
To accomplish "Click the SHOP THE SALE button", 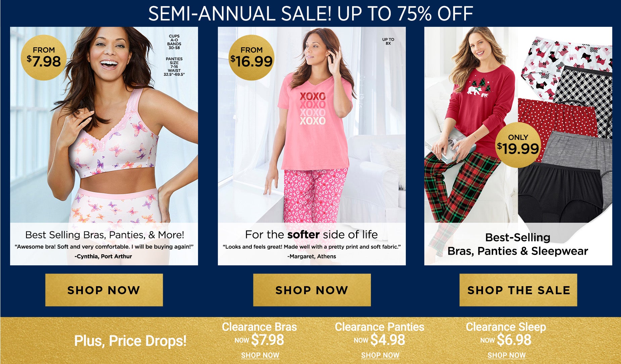I will pos(518,290).
